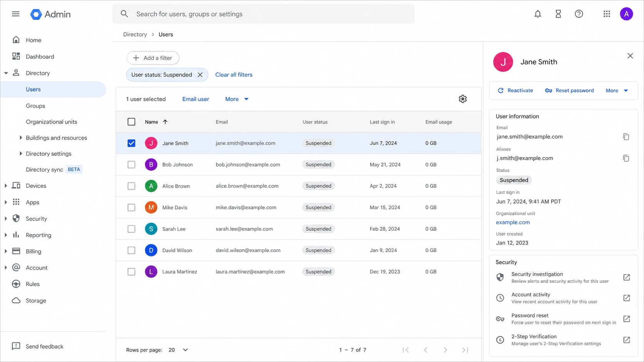Reactivate Jane Smith
This screenshot has width=644, height=362.
515,90
